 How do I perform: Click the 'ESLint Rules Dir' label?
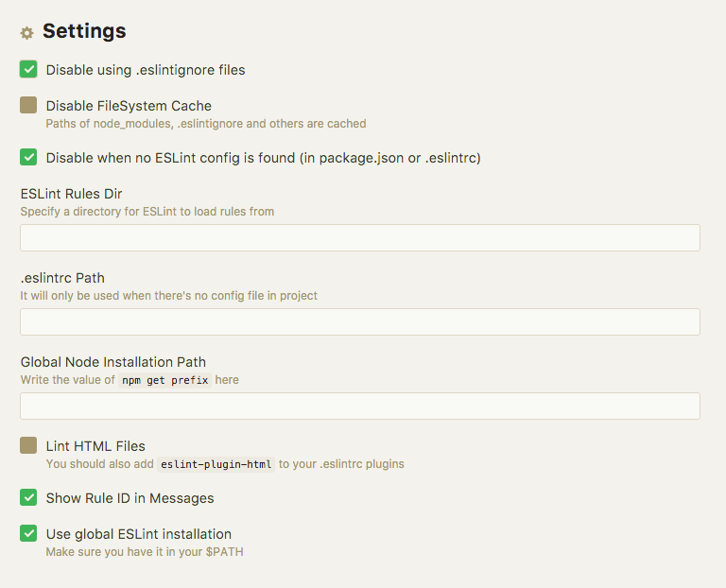[x=71, y=194]
